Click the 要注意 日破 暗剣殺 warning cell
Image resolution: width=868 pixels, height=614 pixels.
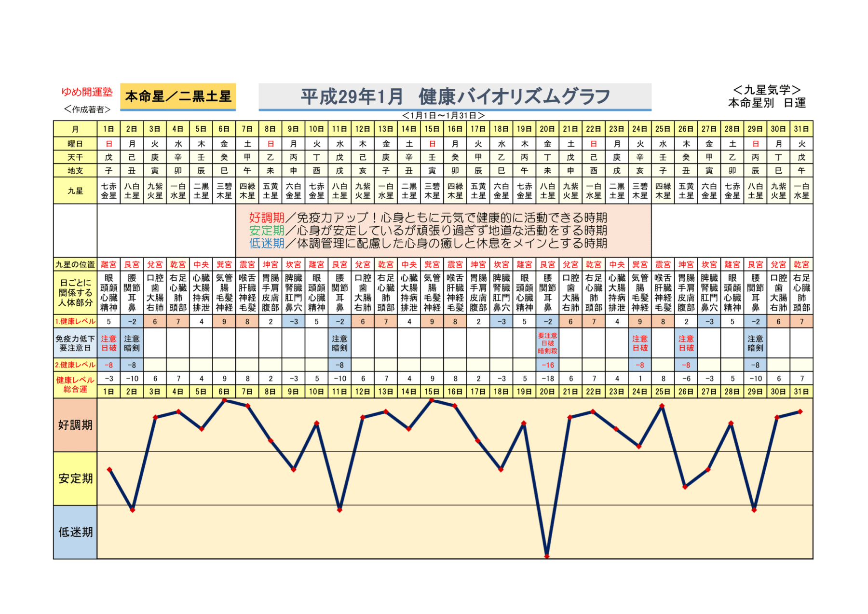(x=547, y=343)
